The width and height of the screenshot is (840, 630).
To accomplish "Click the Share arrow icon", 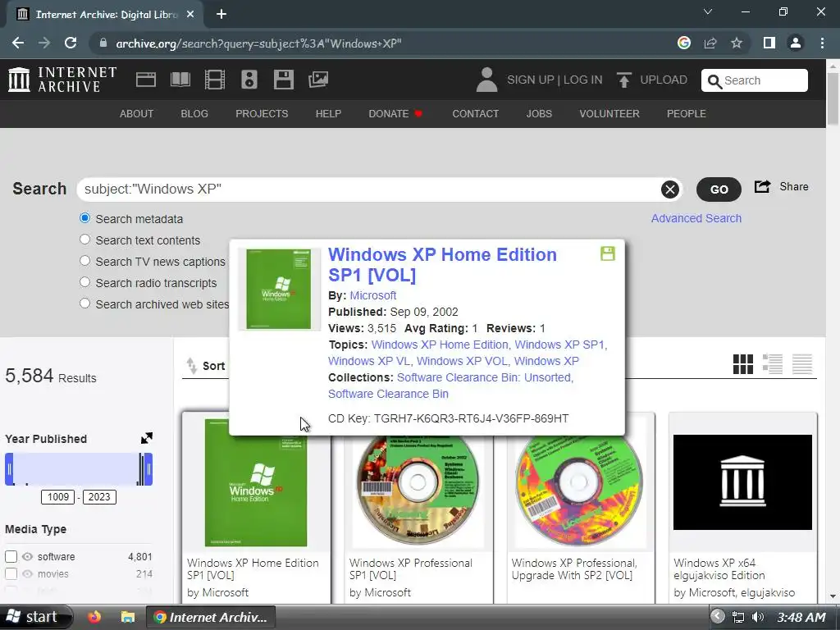I will 762,186.
